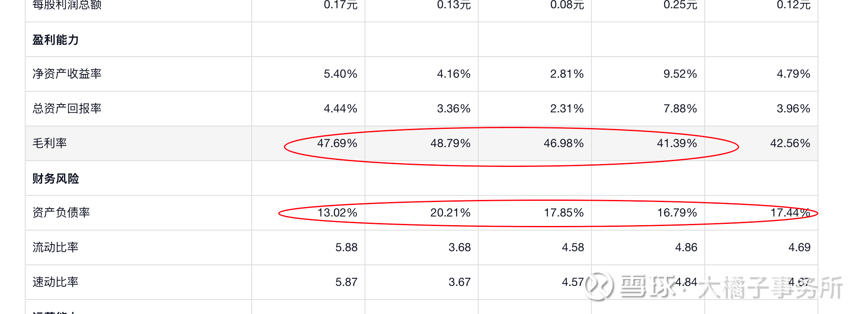Click the 0.25元 profit per share cell
The width and height of the screenshot is (868, 314).
click(x=680, y=5)
